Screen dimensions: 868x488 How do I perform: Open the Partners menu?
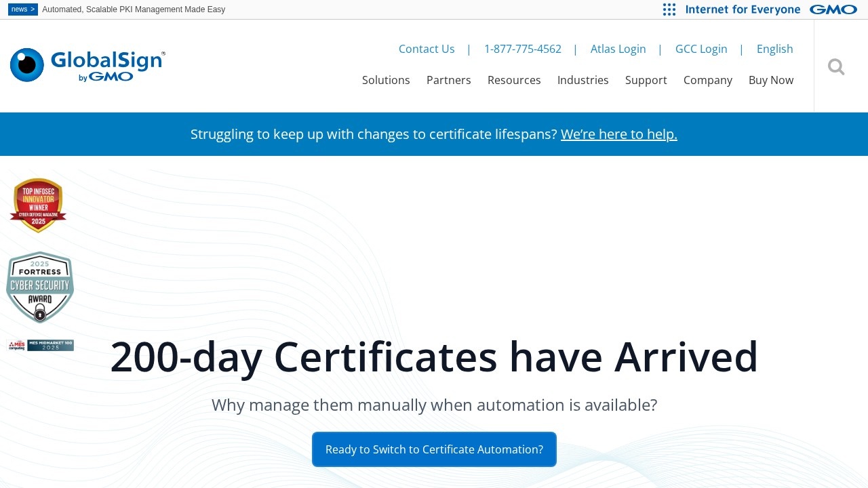point(449,80)
